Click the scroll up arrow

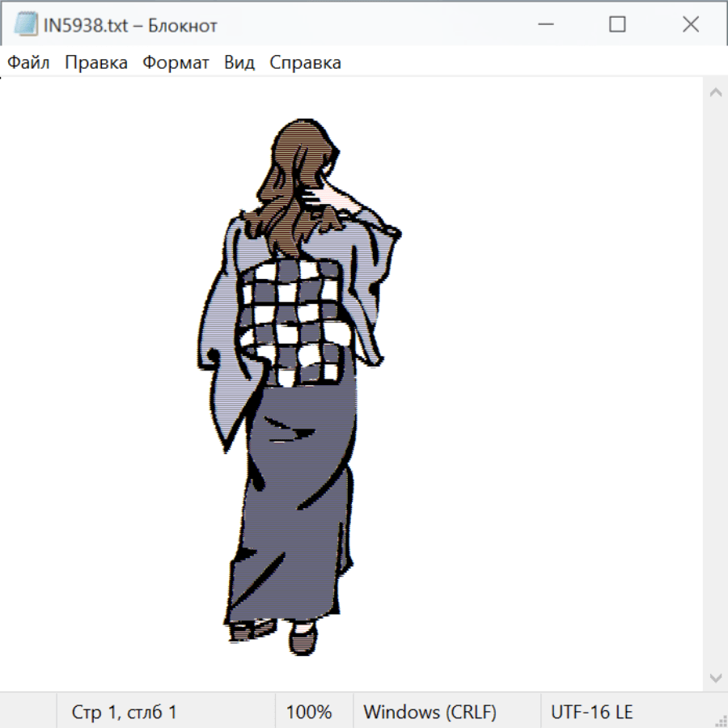pyautogui.click(x=715, y=92)
